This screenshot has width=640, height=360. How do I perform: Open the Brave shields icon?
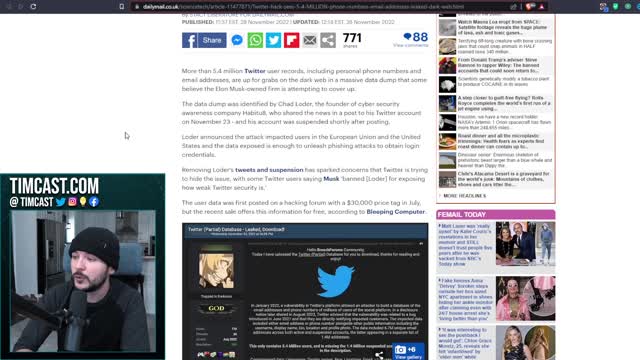coord(530,7)
